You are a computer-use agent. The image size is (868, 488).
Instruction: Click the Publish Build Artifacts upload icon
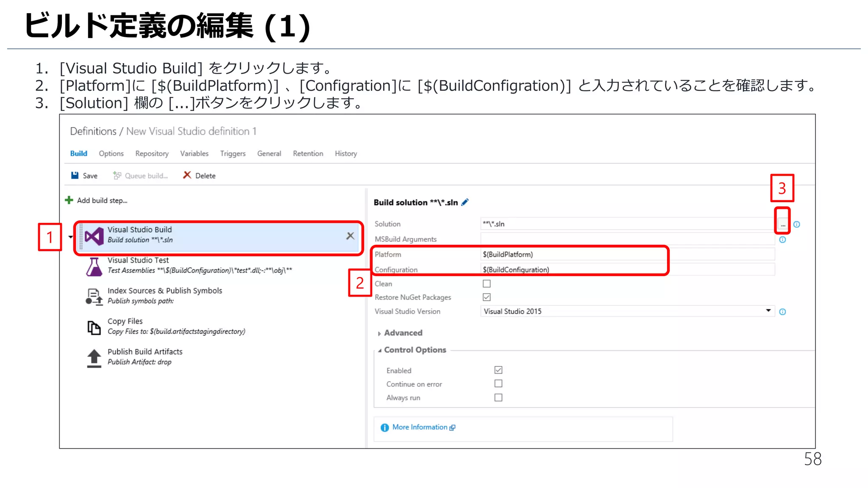click(x=94, y=358)
